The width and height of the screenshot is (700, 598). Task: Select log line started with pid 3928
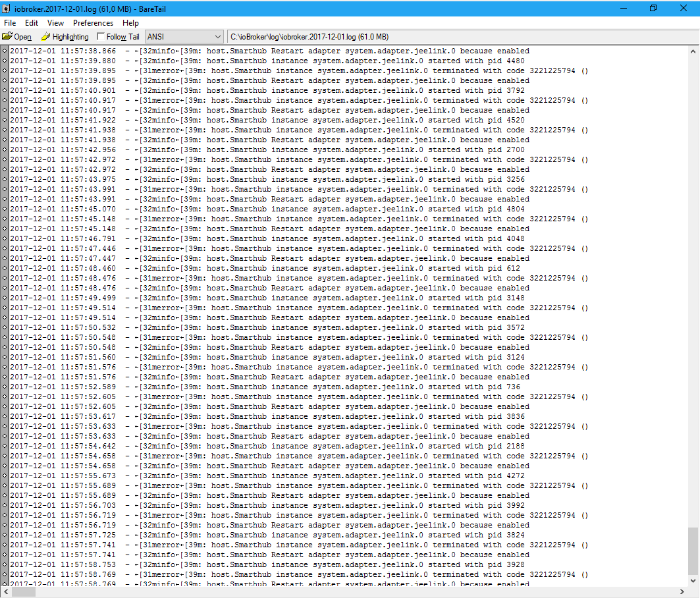point(267,564)
